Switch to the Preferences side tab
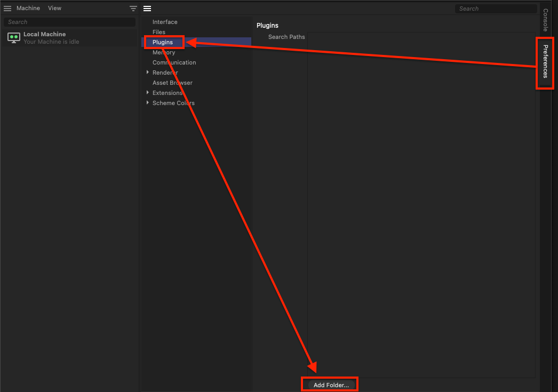 pyautogui.click(x=545, y=62)
